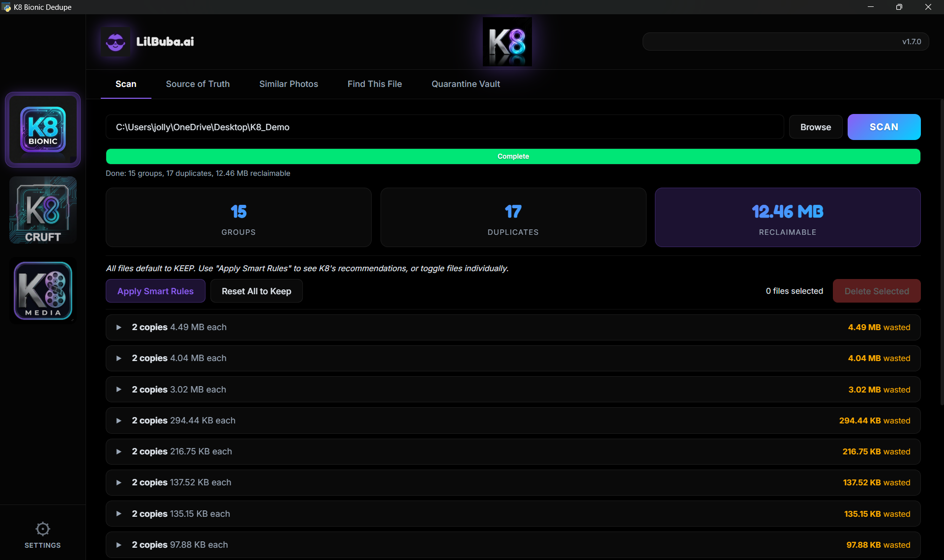Open the K8 Bionic module icon

pos(43,129)
